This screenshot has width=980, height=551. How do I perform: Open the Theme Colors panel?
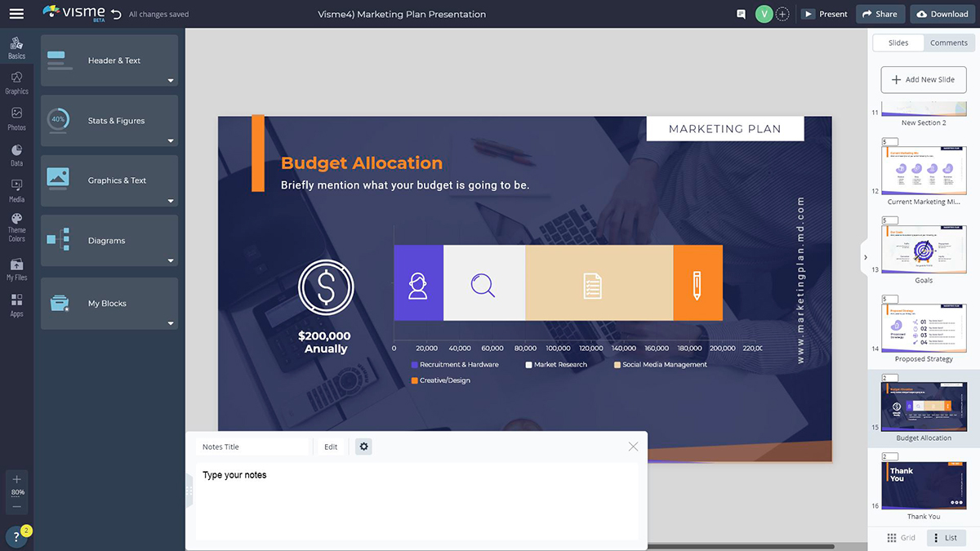(16, 227)
